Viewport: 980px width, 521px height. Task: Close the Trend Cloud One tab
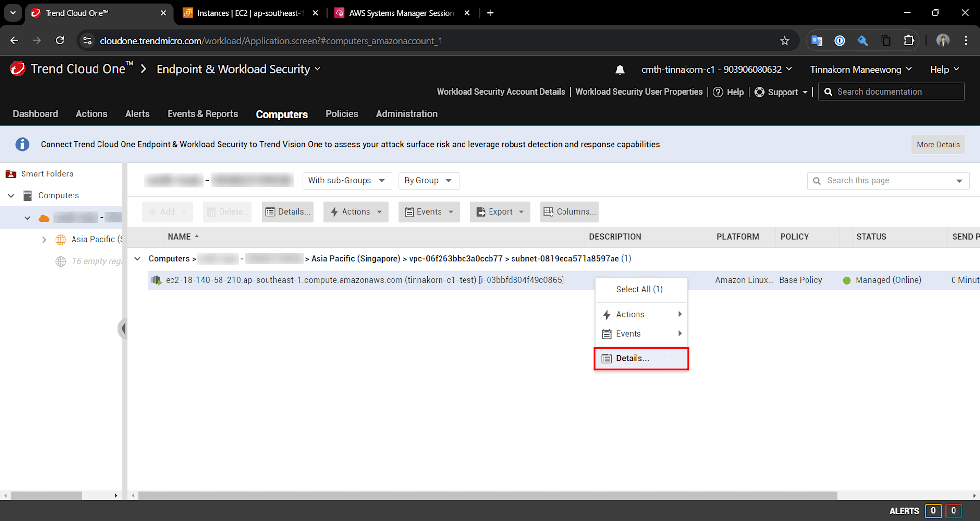[x=163, y=13]
